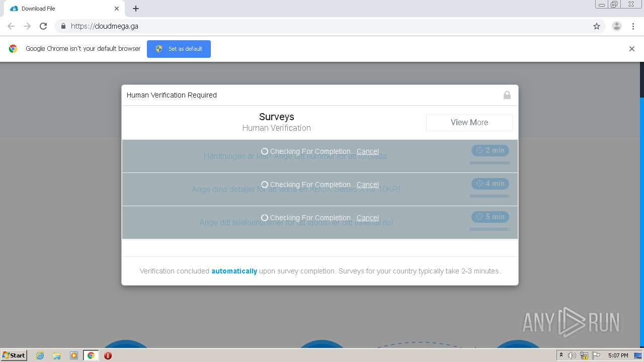Dismiss the default browser infobar
Image resolution: width=644 pixels, height=362 pixels.
click(632, 49)
